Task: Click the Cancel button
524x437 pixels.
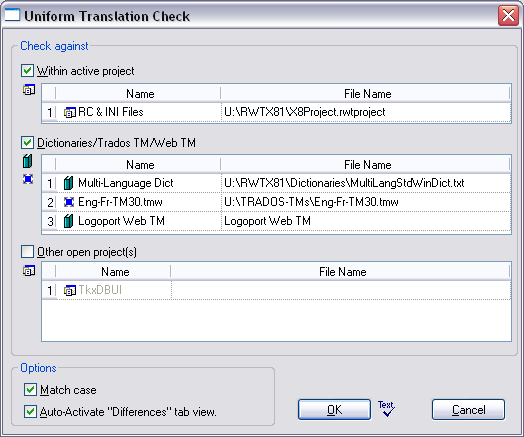Action: [x=469, y=410]
